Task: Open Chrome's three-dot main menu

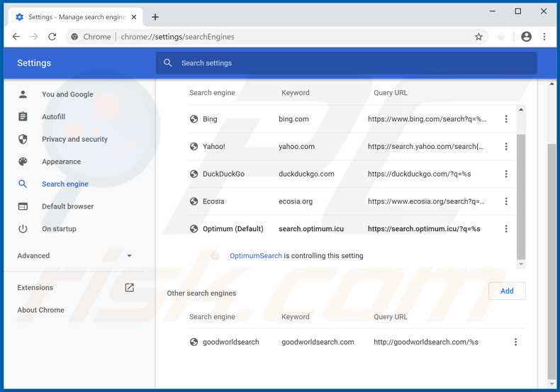Action: point(544,37)
